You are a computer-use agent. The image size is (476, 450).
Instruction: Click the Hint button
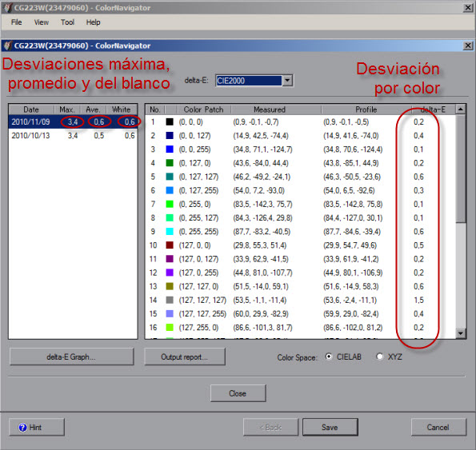pos(37,428)
